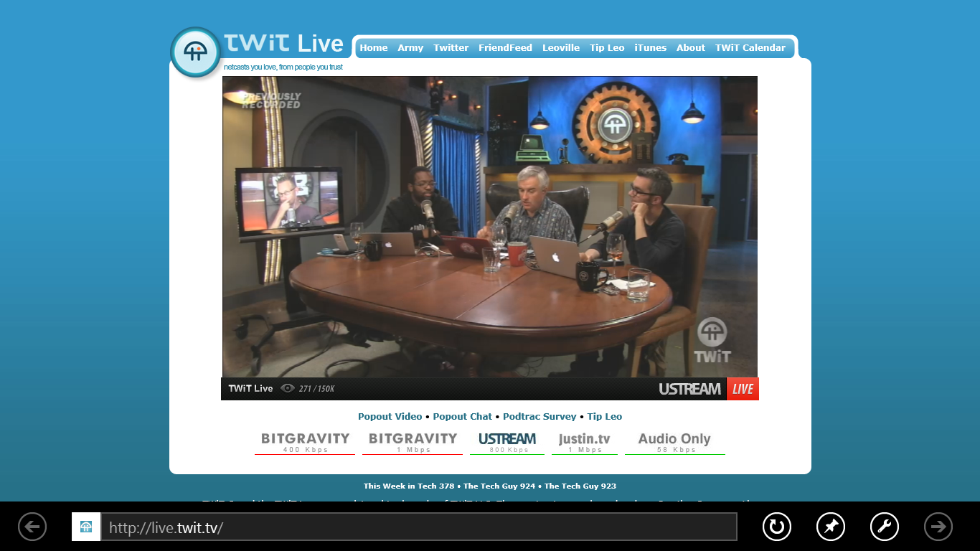Switch stream to BitGravity 400 Kbps
The height and width of the screenshot is (551, 980).
(305, 442)
